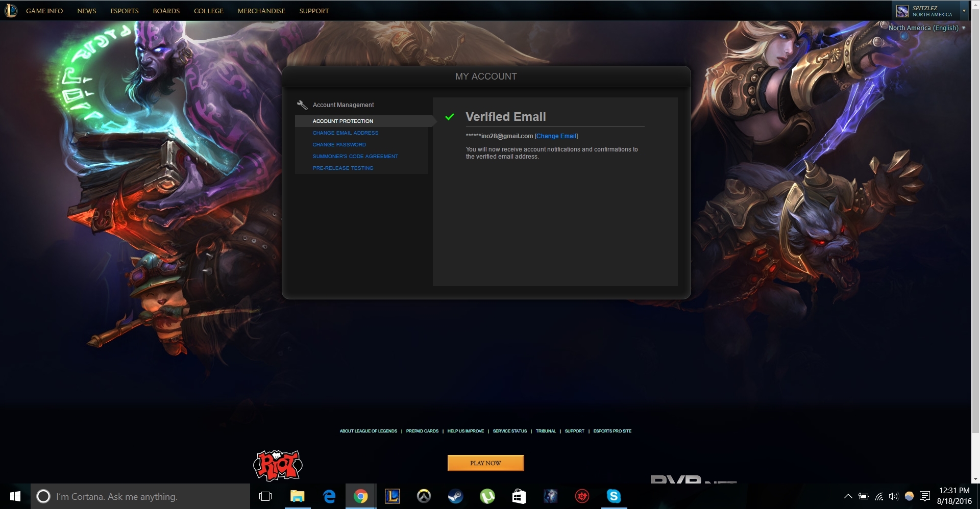Open Change Email Address in the sidebar
Image resolution: width=980 pixels, height=509 pixels.
346,133
